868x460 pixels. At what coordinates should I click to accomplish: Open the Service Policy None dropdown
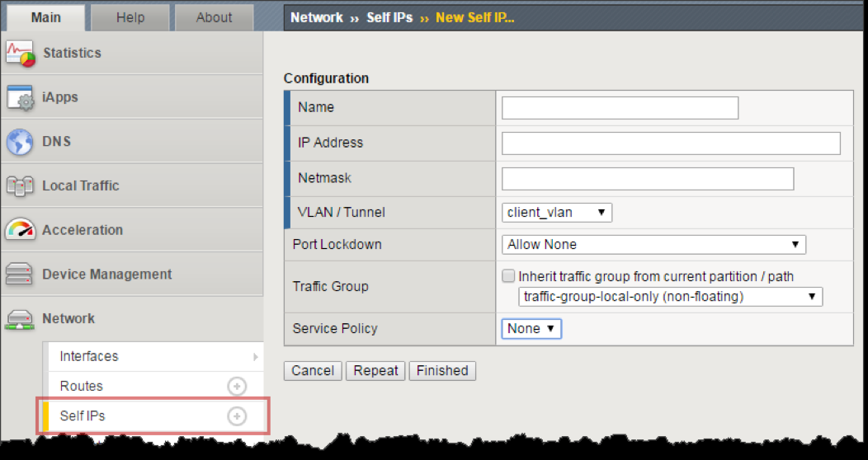[x=531, y=328]
